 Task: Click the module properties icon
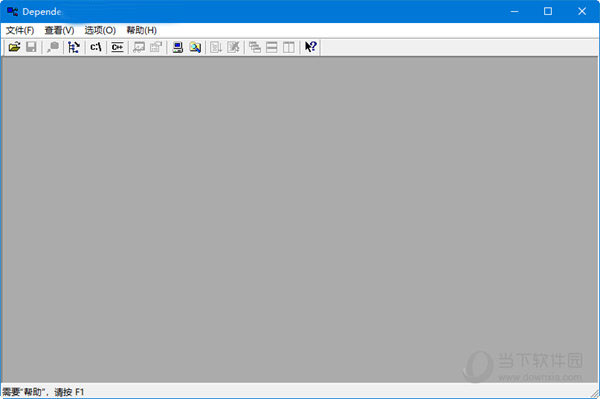click(156, 47)
